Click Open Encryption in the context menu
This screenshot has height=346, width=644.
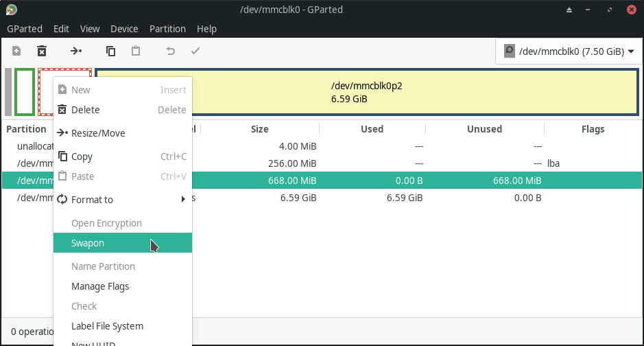[x=122, y=223]
